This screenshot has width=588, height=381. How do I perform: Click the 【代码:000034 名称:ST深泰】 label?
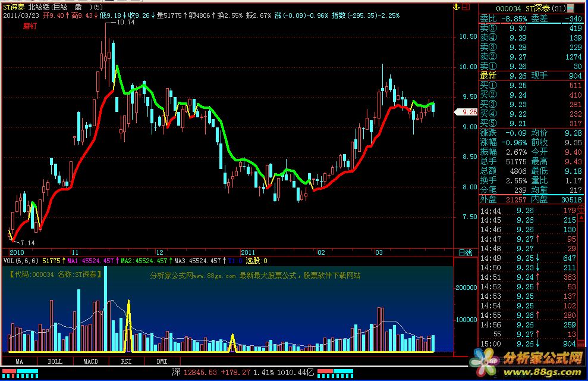tap(55, 274)
